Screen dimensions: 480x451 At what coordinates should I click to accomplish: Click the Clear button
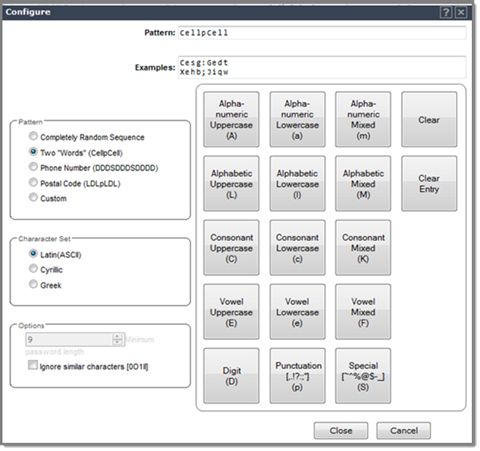(429, 119)
